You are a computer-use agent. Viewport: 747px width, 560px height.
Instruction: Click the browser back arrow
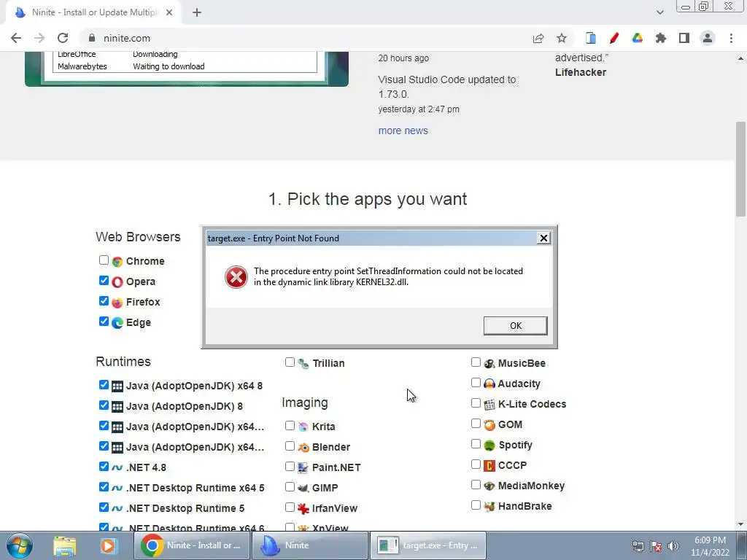[16, 38]
